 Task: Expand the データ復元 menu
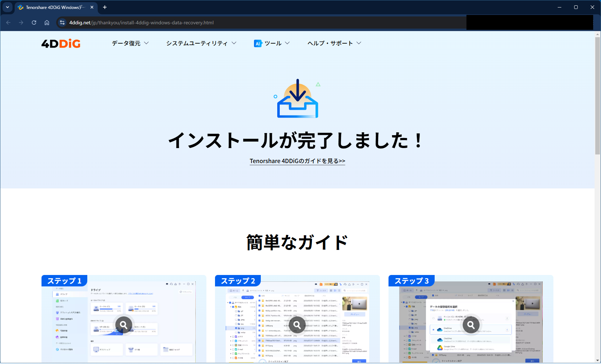130,43
